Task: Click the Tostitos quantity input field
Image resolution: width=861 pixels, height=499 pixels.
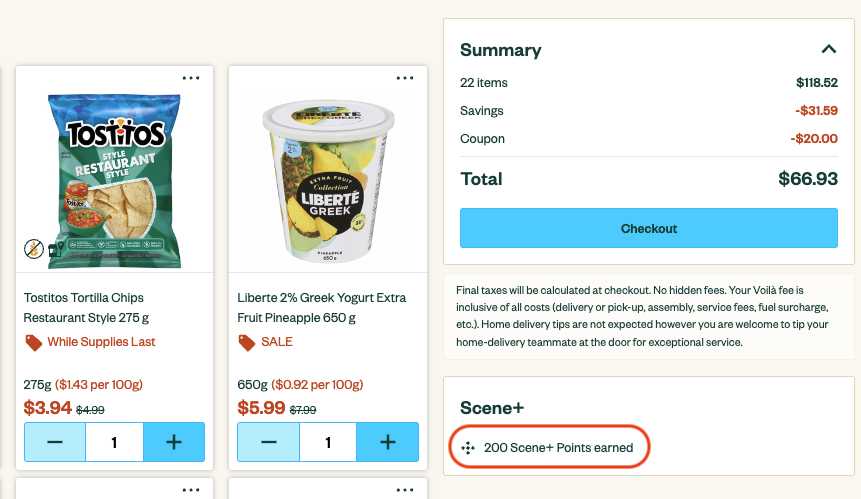Action: coord(114,442)
